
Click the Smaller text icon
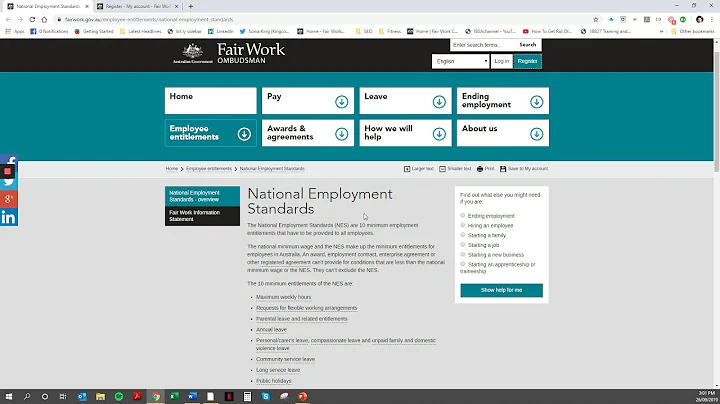tap(442, 169)
